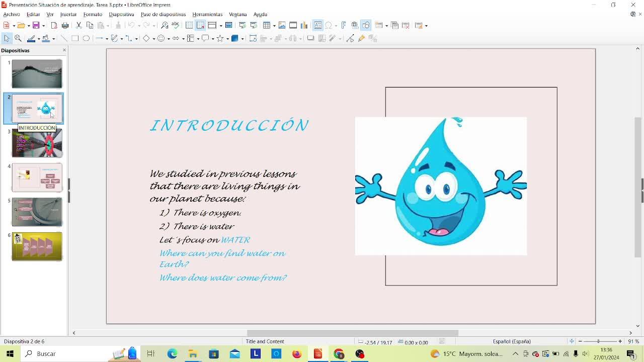Click the Title and Content layout label
Screen dimensions: 644x362
click(265, 341)
